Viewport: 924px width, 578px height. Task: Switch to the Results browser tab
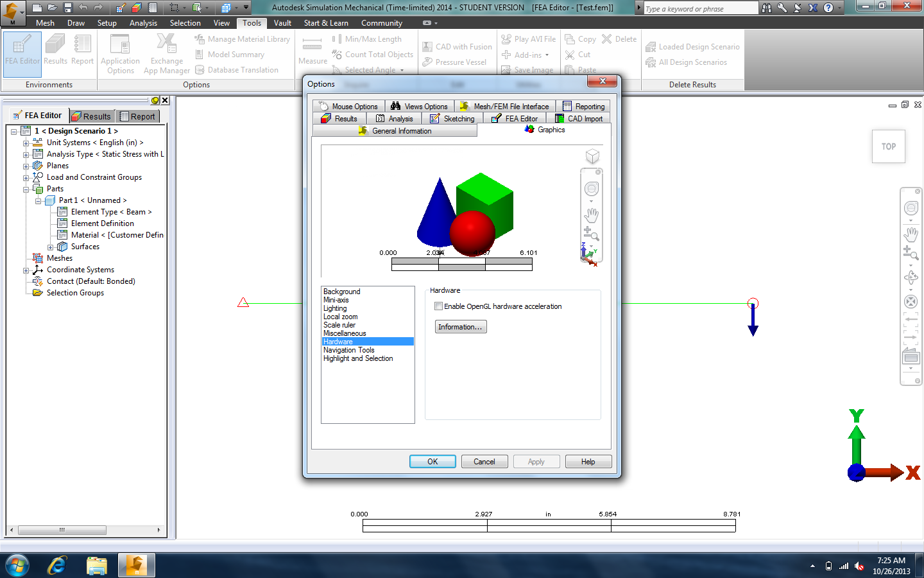[x=91, y=116]
